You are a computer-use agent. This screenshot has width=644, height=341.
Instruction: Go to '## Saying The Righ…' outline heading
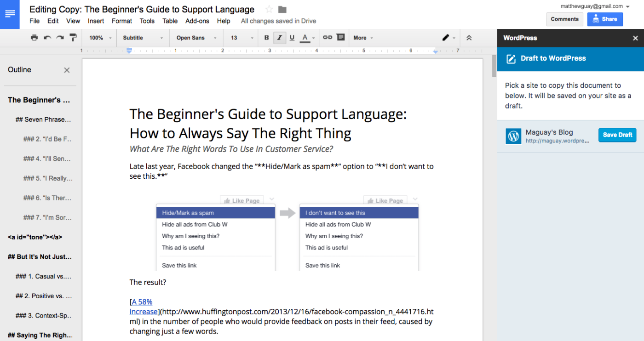[40, 335]
